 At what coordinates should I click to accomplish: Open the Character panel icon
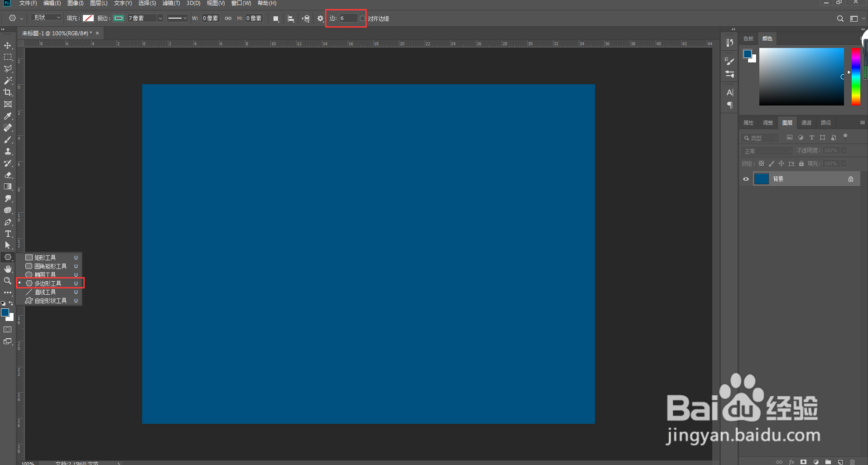[729, 93]
